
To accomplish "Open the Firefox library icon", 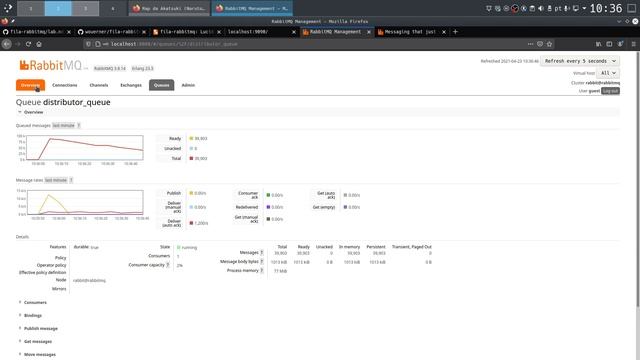I will point(598,44).
